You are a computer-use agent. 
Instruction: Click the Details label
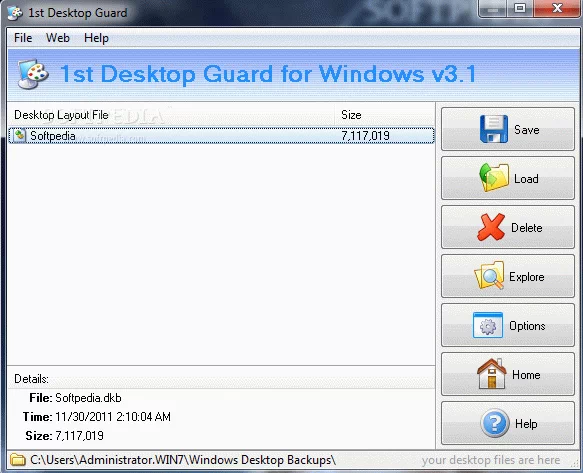click(x=31, y=379)
